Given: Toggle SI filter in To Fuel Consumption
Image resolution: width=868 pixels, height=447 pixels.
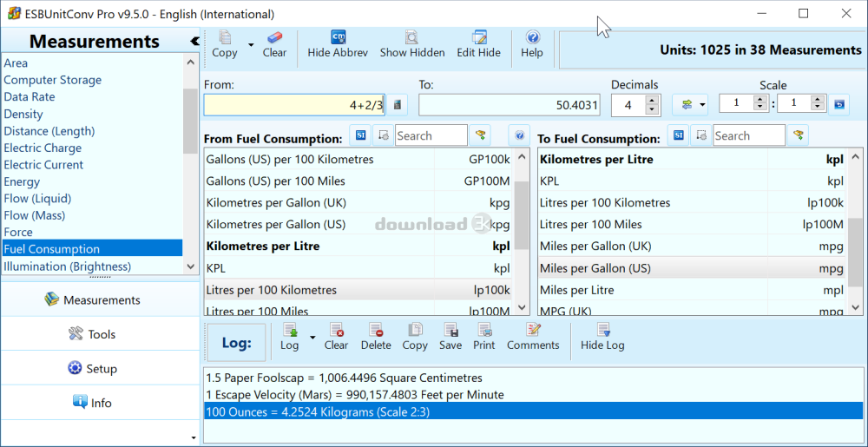Looking at the screenshot, I should (x=679, y=135).
